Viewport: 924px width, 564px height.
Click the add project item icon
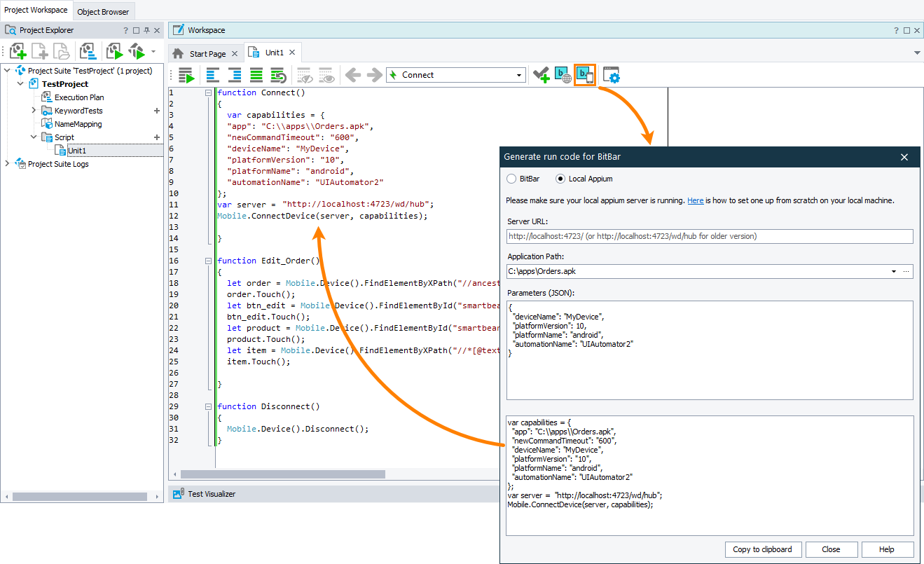(18, 51)
